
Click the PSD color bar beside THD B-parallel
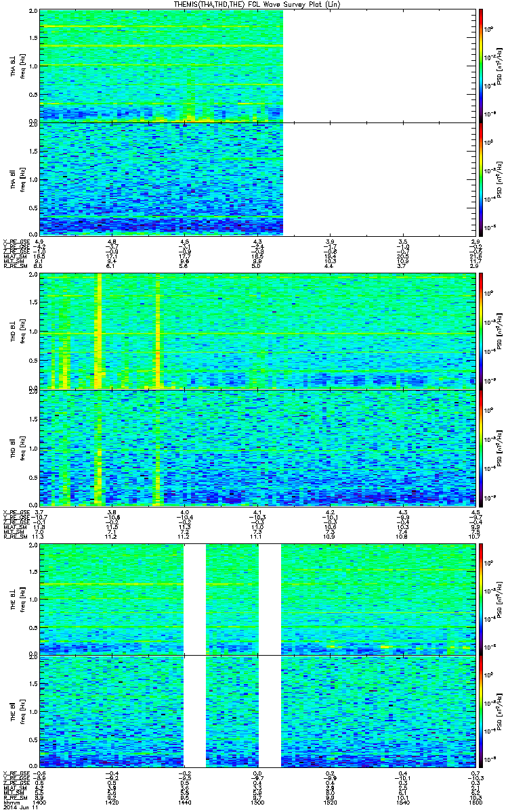pos(480,447)
